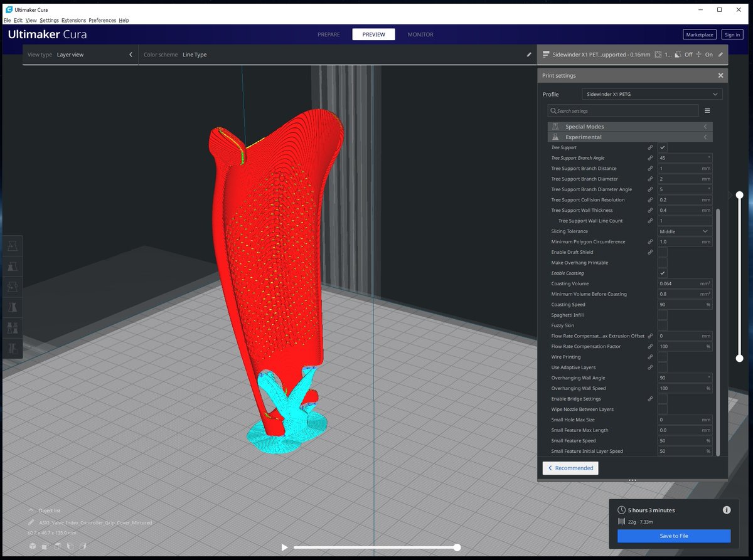
Task: Click the link icon for Flow Rate Compensation Factor
Action: (650, 346)
